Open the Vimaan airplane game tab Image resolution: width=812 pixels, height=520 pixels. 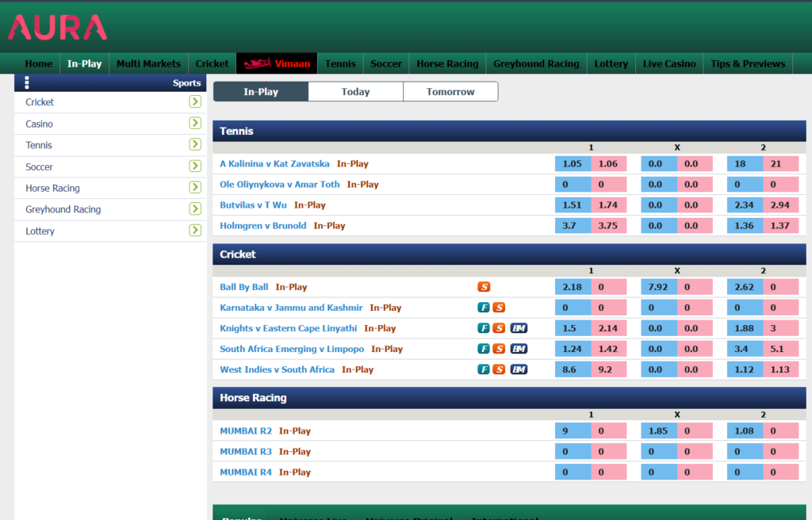click(x=277, y=63)
